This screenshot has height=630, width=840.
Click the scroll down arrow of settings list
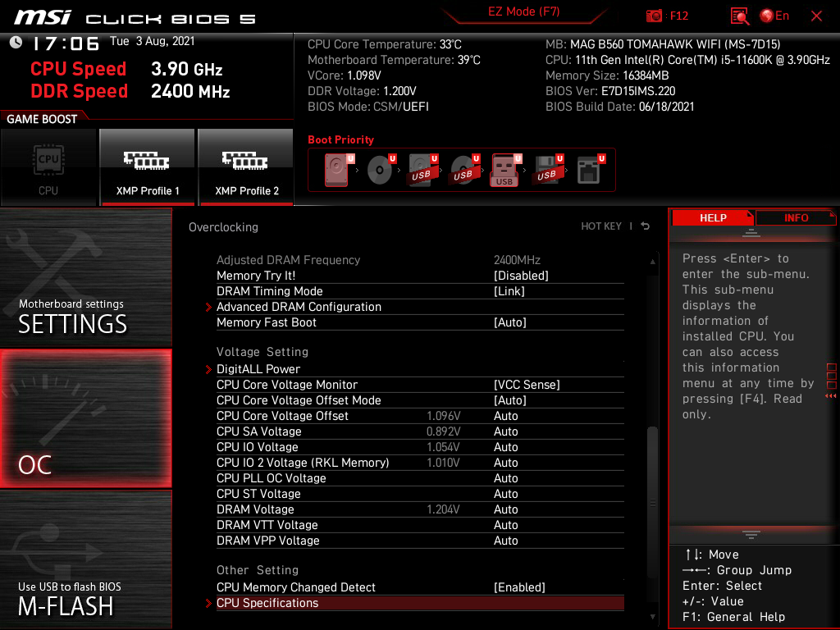[652, 617]
